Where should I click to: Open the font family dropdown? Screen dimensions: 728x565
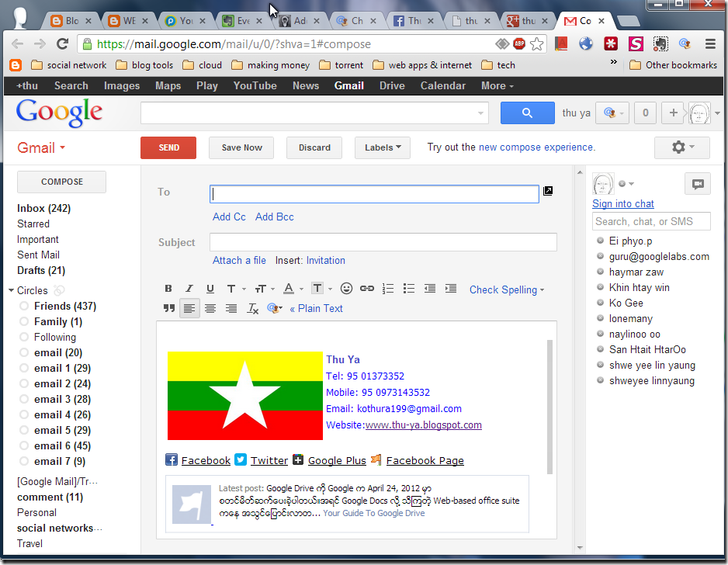[236, 289]
